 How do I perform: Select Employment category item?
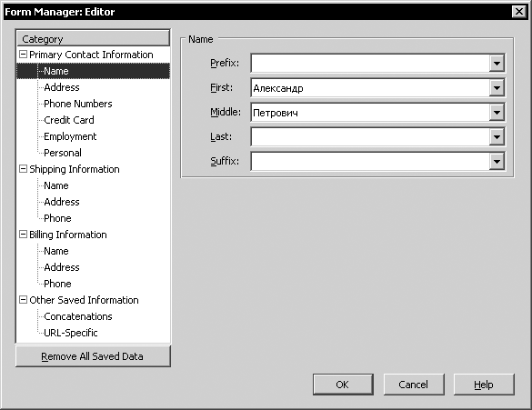coord(70,136)
